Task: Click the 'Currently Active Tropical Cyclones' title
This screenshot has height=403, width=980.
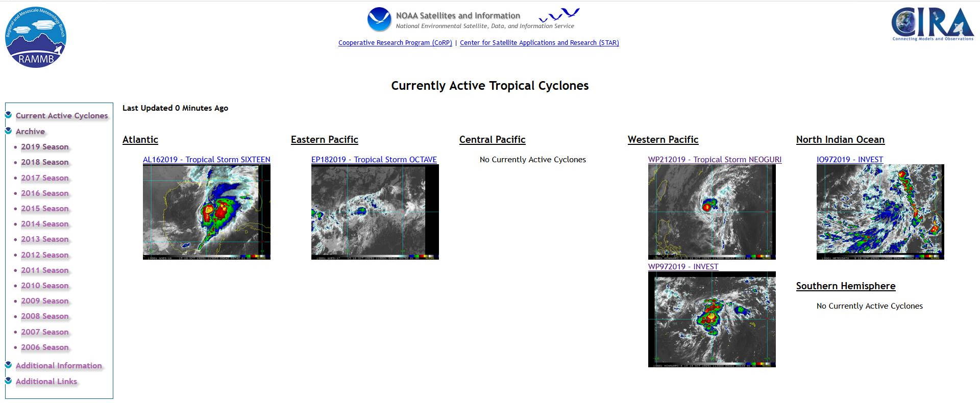Action: 490,86
